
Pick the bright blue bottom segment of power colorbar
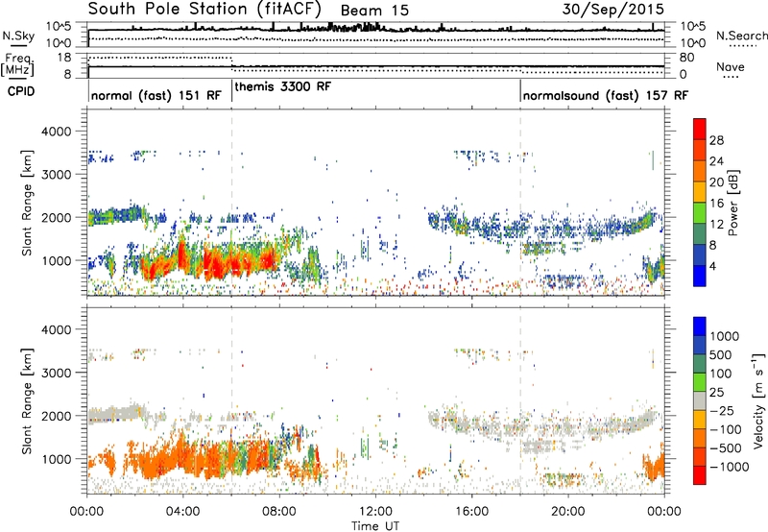point(700,277)
